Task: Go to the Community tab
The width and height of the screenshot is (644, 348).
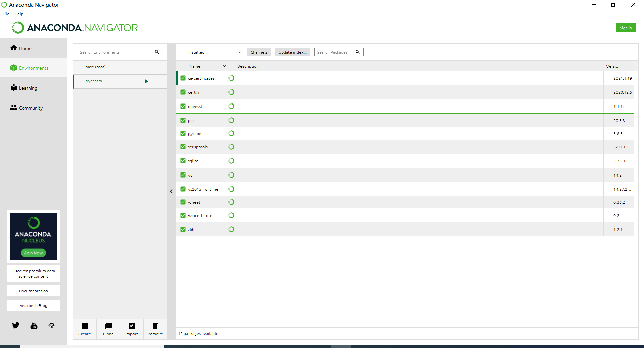Action: tap(34, 108)
